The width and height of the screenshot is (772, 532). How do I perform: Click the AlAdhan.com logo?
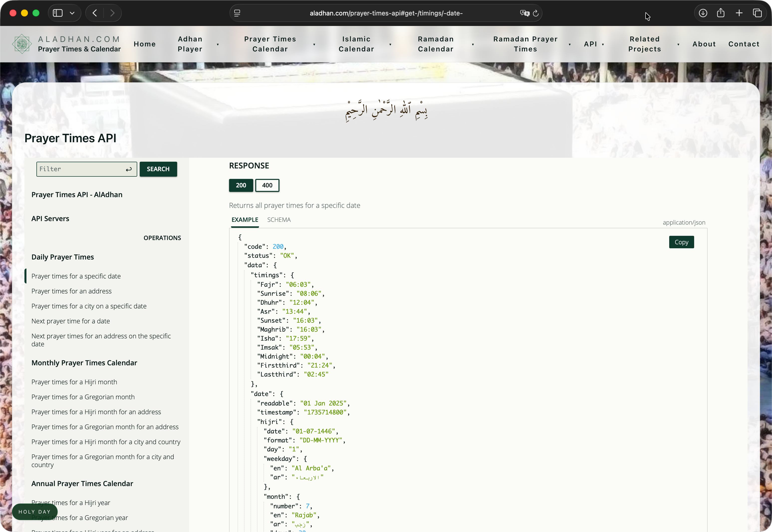22,44
